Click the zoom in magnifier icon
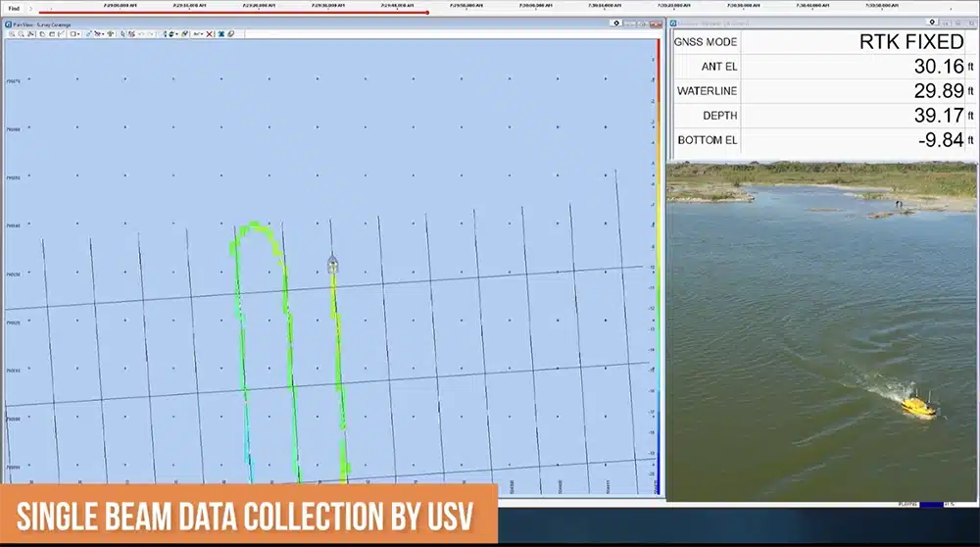The width and height of the screenshot is (980, 547). [12, 34]
